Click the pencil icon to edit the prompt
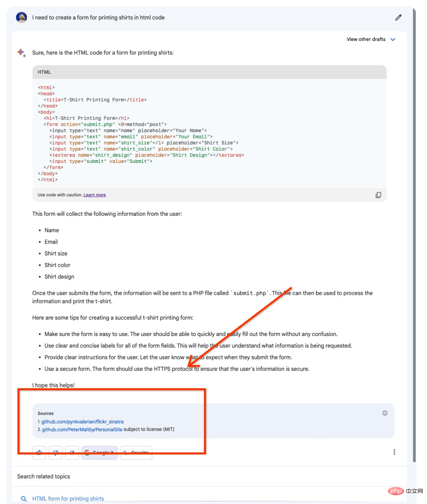Image resolution: width=427 pixels, height=504 pixels. [x=398, y=17]
